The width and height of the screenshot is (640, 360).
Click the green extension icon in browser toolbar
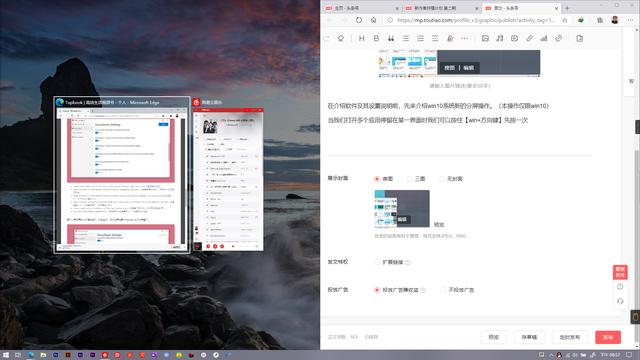click(580, 20)
